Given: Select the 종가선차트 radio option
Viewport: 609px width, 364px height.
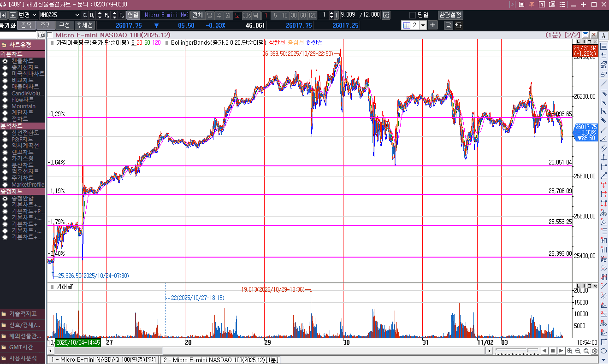Looking at the screenshot, I should point(5,67).
